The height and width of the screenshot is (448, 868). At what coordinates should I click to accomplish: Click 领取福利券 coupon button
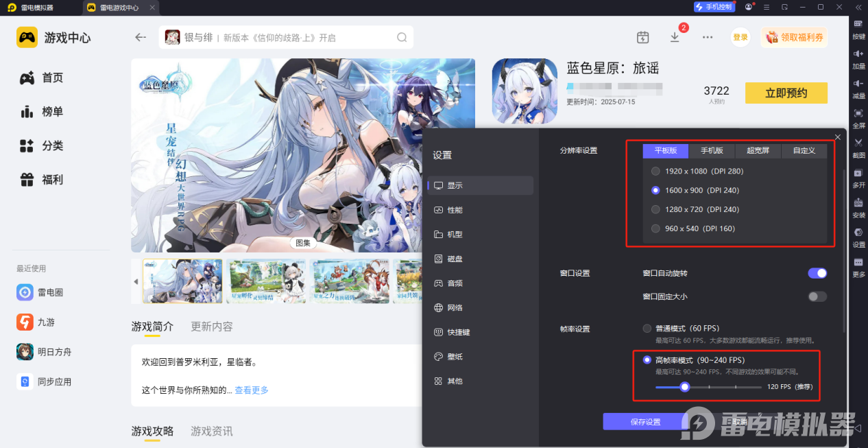(x=794, y=37)
